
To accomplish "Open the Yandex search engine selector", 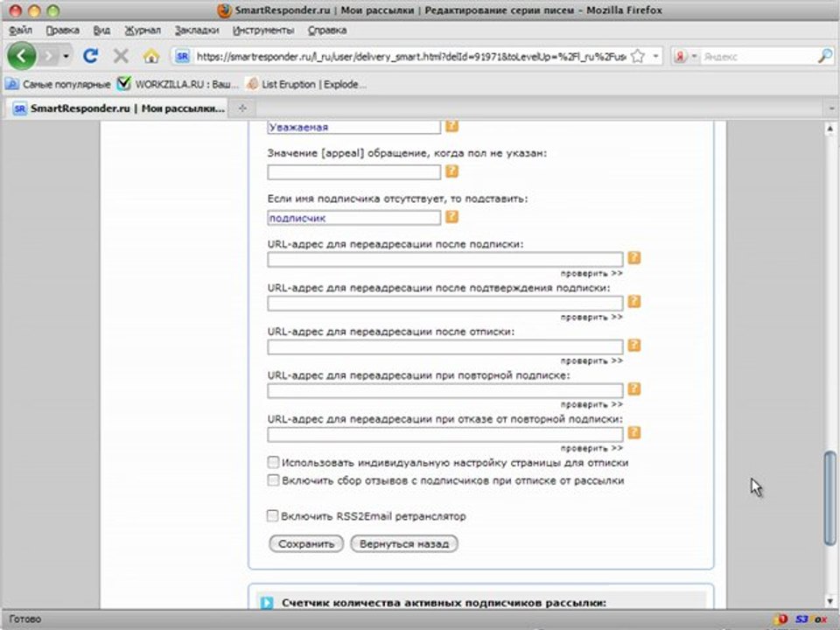I will 685,56.
